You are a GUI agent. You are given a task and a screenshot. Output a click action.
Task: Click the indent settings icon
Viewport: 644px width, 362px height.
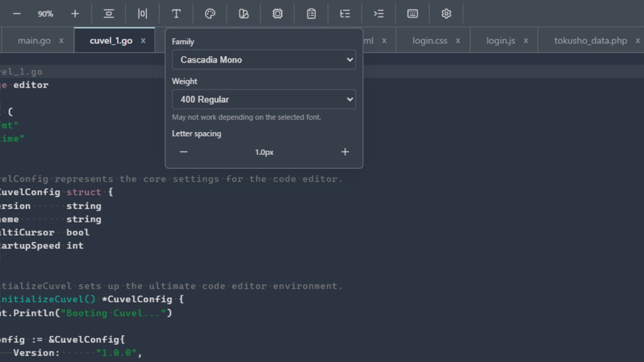click(x=378, y=14)
